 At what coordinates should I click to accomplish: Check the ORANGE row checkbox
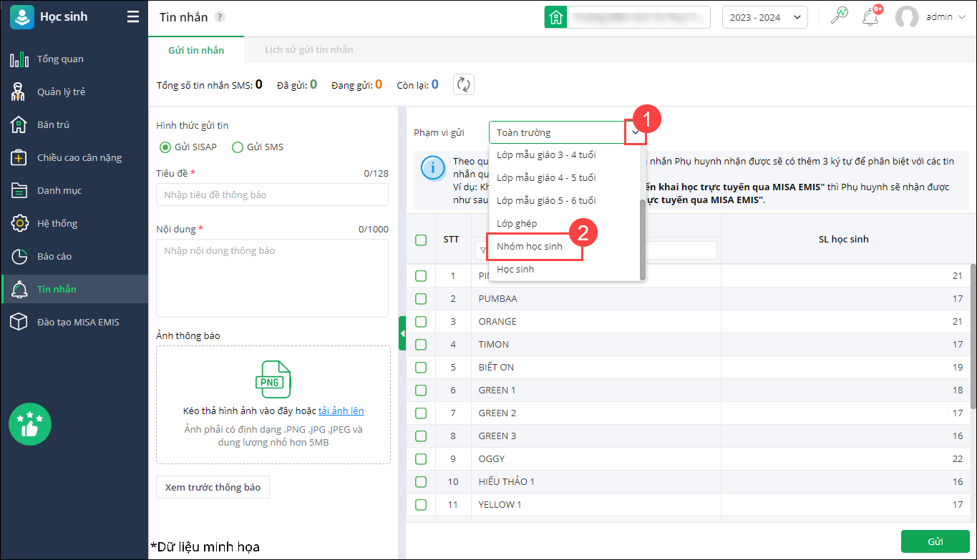click(x=421, y=321)
